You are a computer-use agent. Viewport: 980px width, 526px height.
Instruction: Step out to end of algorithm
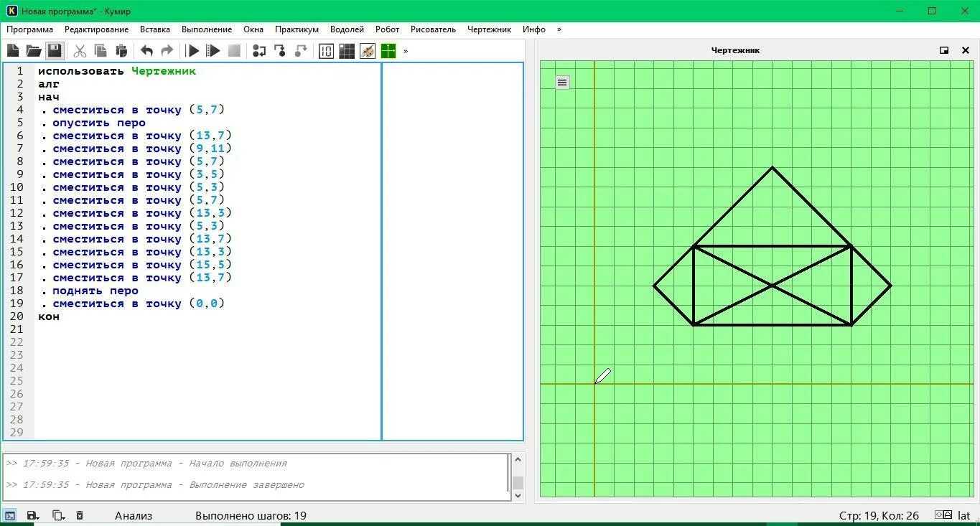click(301, 51)
